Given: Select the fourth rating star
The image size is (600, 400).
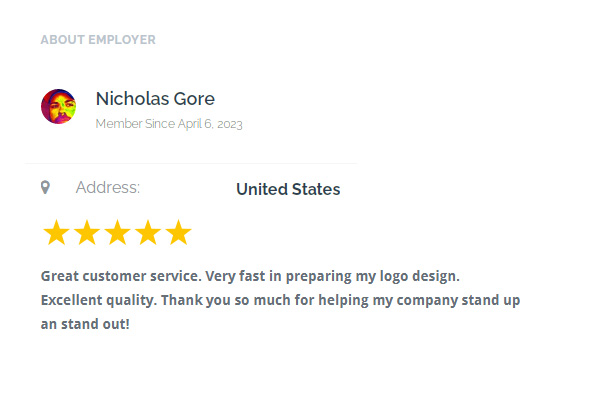Looking at the screenshot, I should coord(148,232).
